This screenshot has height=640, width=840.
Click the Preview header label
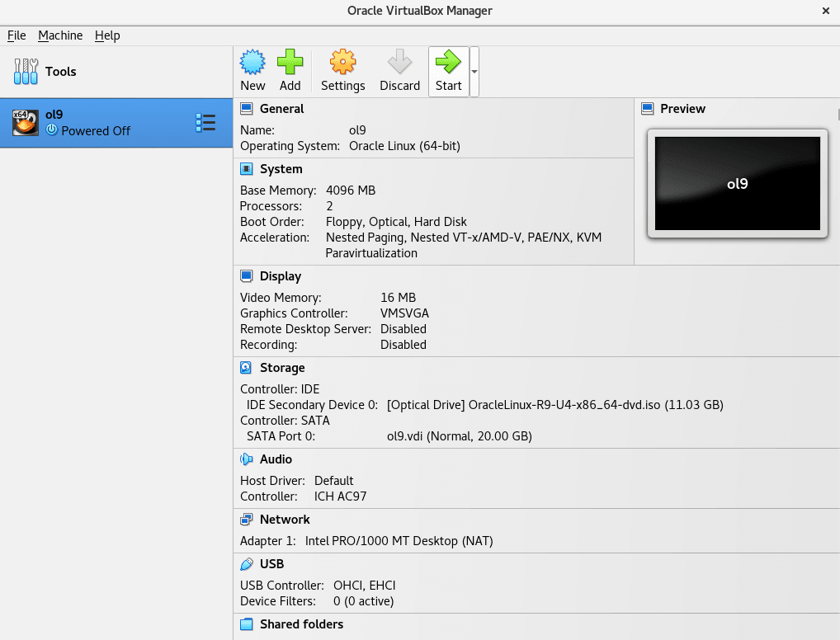tap(682, 109)
